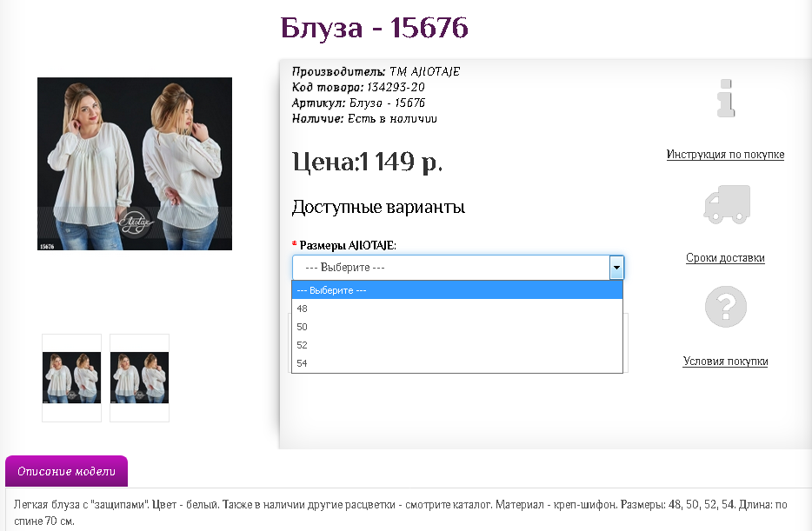Viewport: 812px width, 531px height.
Task: Click the info icon above purchase instructions
Action: (726, 98)
